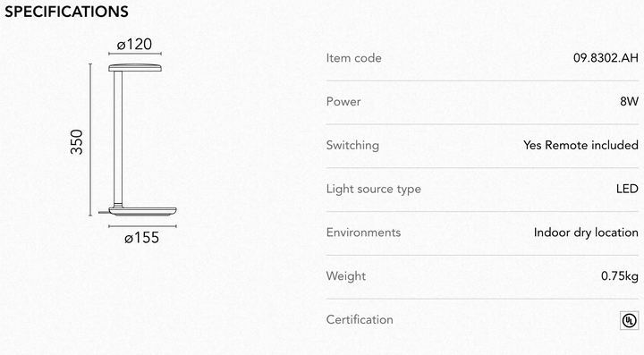
Task: Select the item code 09.8302.AH
Action: pos(606,58)
